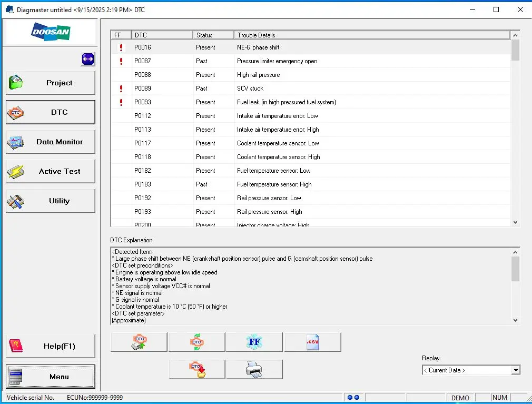Click the blue double-arrow toggle icon
The image size is (532, 404).
88,59
